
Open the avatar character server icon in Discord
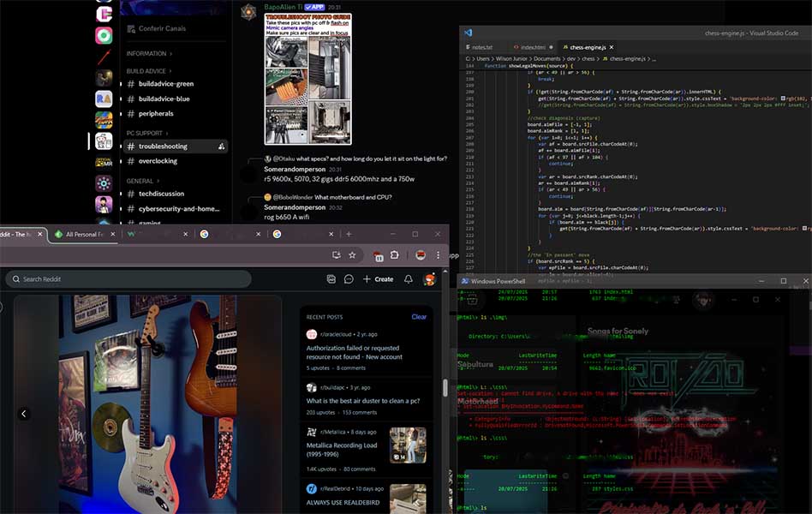tap(104, 205)
